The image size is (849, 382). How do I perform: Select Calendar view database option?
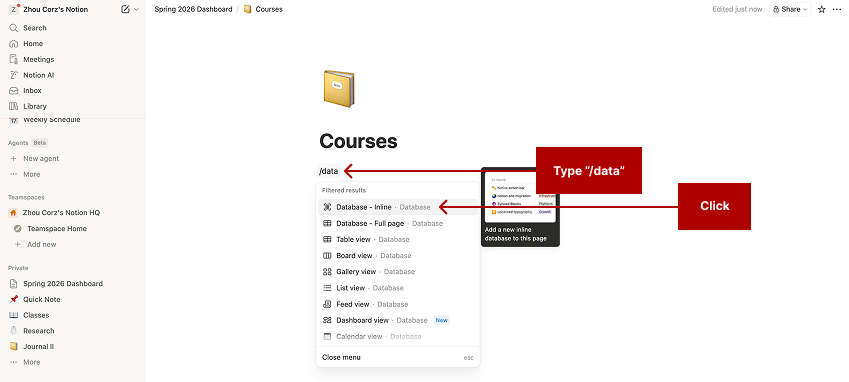398,336
